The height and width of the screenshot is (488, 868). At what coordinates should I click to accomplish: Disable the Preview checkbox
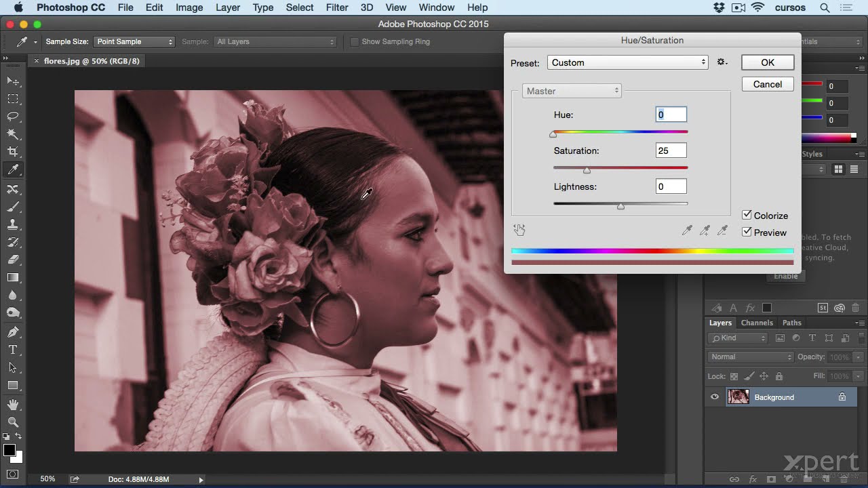[747, 232]
